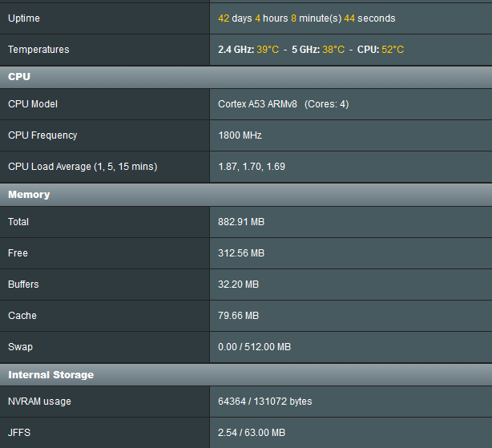Click the Internal Storage section header
The image size is (492, 448).
[246, 375]
